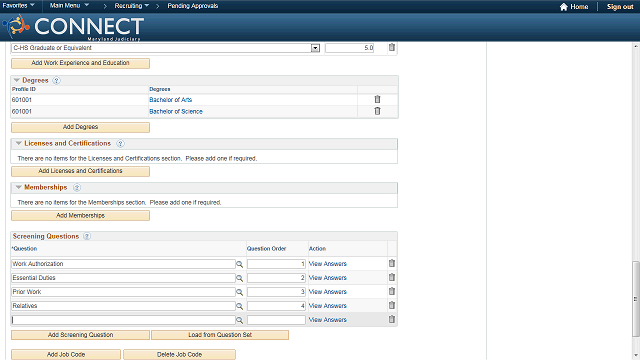Delete the Prior Work question
Screen dimensions: 640x360
click(392, 291)
